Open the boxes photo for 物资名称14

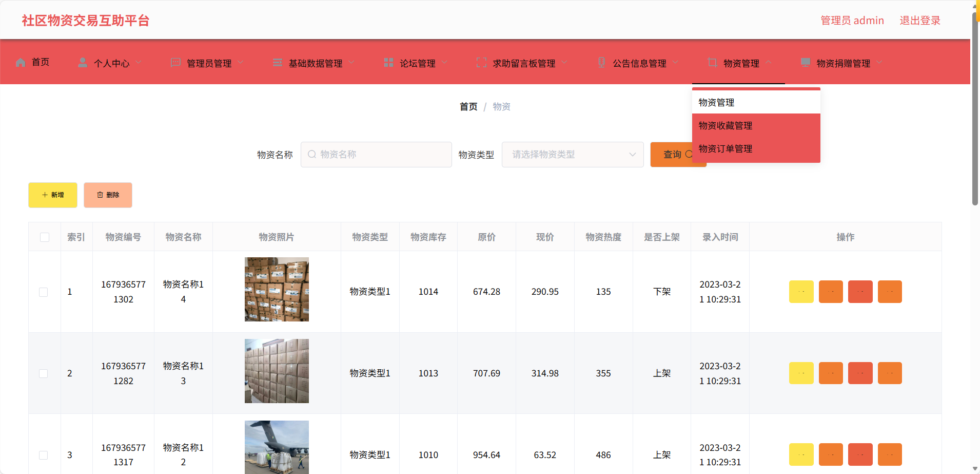277,290
